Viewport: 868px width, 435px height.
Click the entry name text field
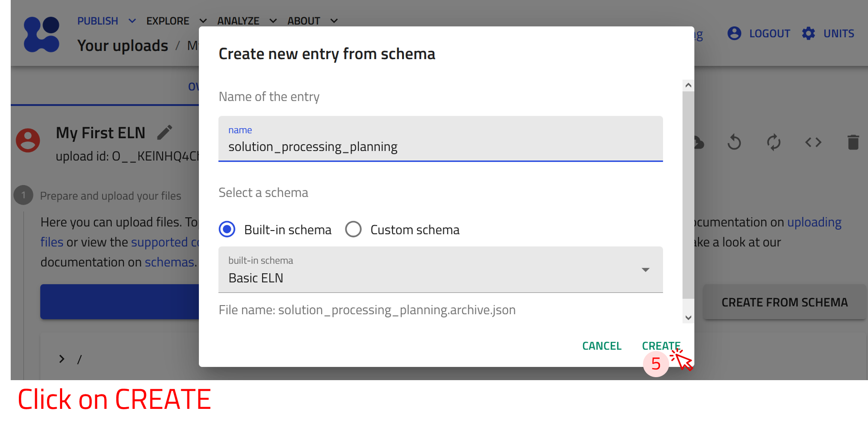pyautogui.click(x=440, y=147)
